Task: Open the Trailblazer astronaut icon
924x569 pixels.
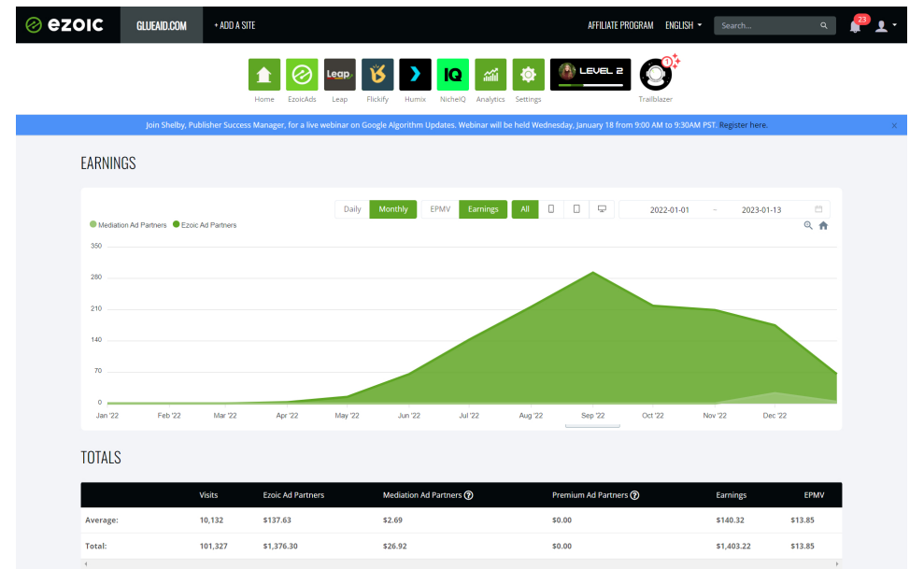Action: [655, 74]
